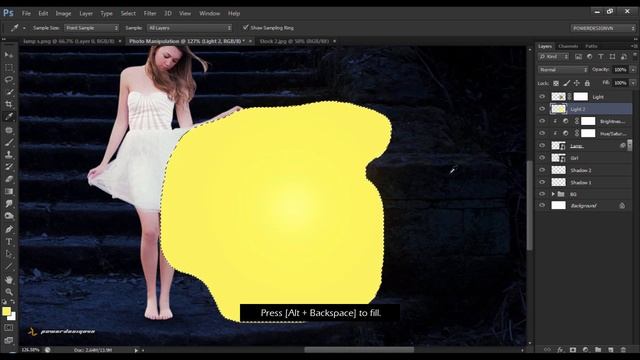Select the Lamp layer thumbnail
640x360 pixels.
pos(558,146)
